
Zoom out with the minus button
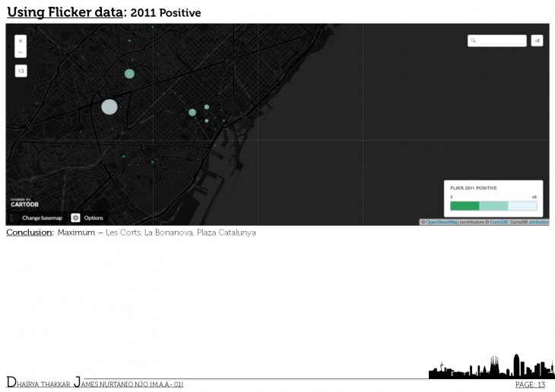pyautogui.click(x=21, y=52)
